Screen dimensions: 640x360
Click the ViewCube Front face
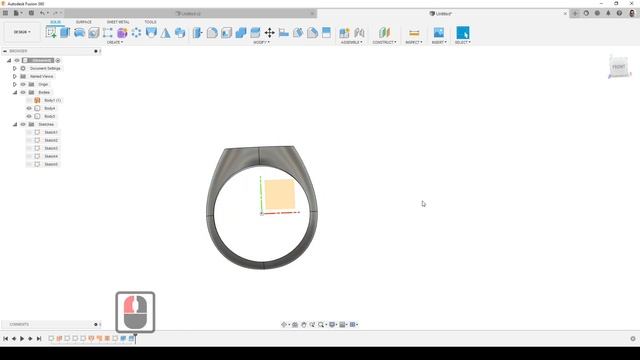click(619, 67)
